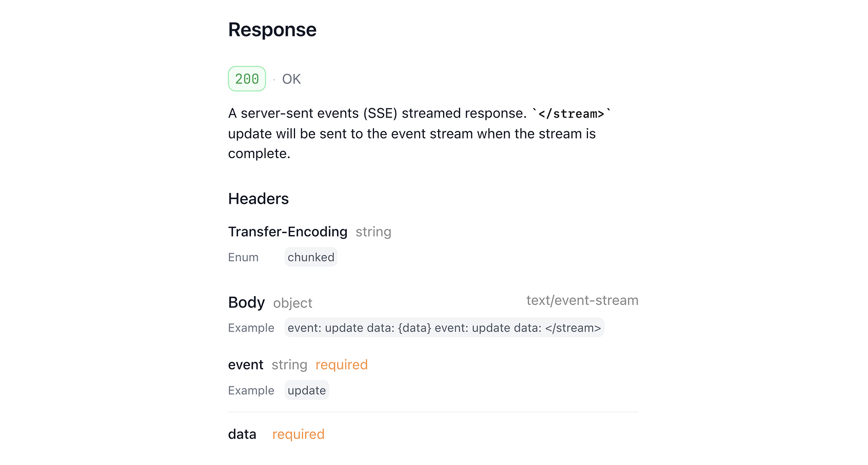
Task: Click the OK status text
Action: [x=291, y=79]
